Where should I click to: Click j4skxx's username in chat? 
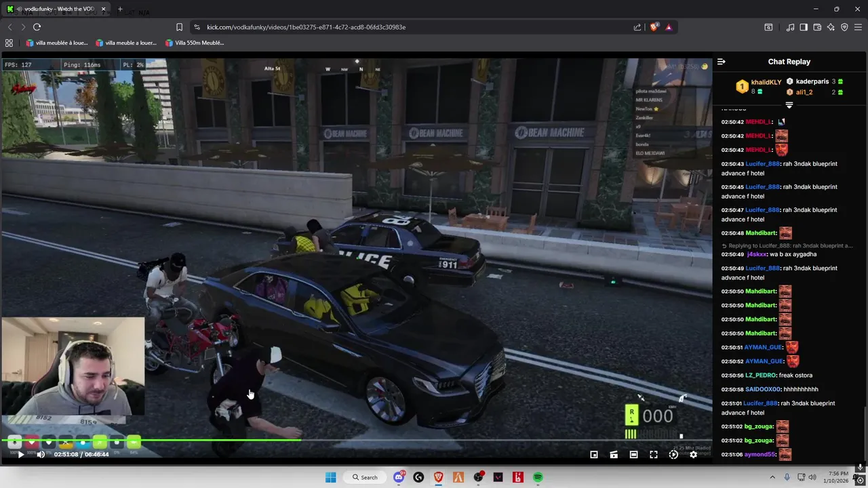(x=757, y=255)
